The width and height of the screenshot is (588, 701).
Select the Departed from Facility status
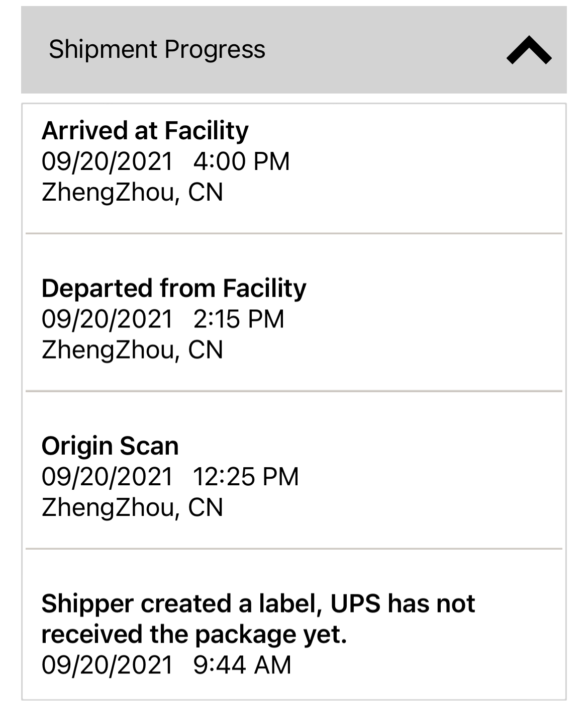pos(173,288)
